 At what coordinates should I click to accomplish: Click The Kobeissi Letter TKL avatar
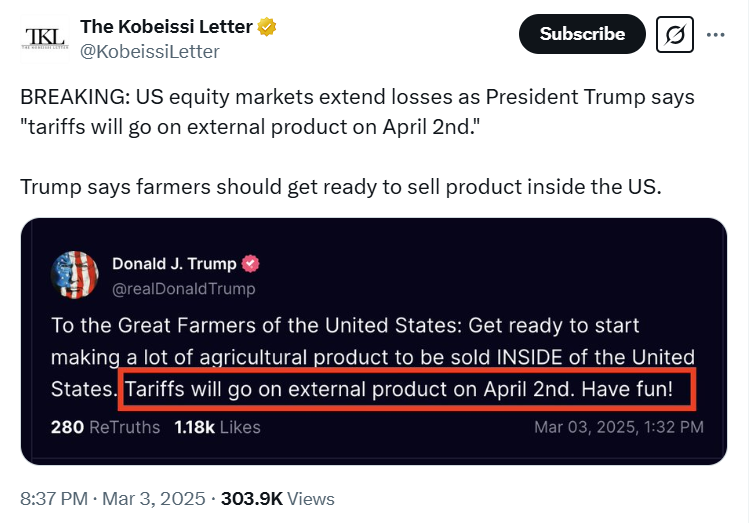(x=44, y=38)
